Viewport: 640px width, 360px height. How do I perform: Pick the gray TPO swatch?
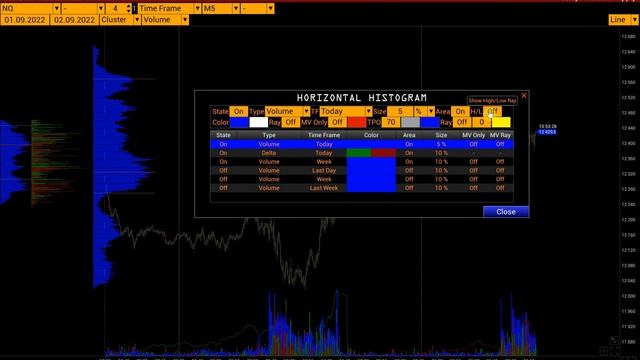point(410,122)
